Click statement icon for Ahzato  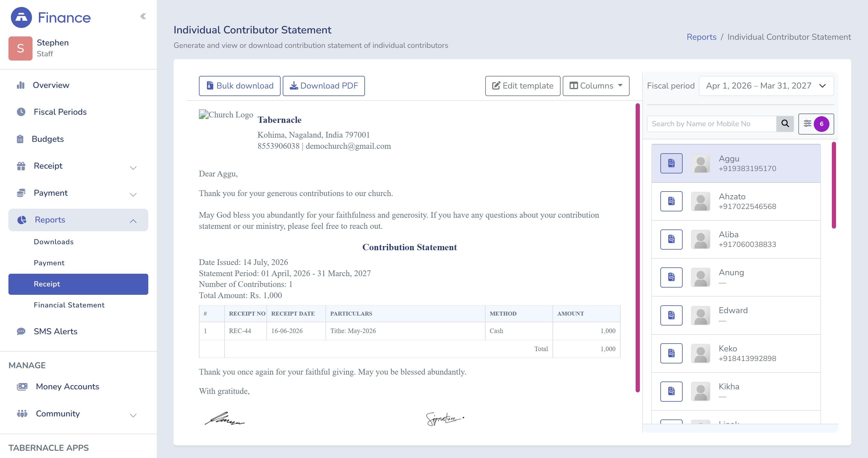click(671, 201)
